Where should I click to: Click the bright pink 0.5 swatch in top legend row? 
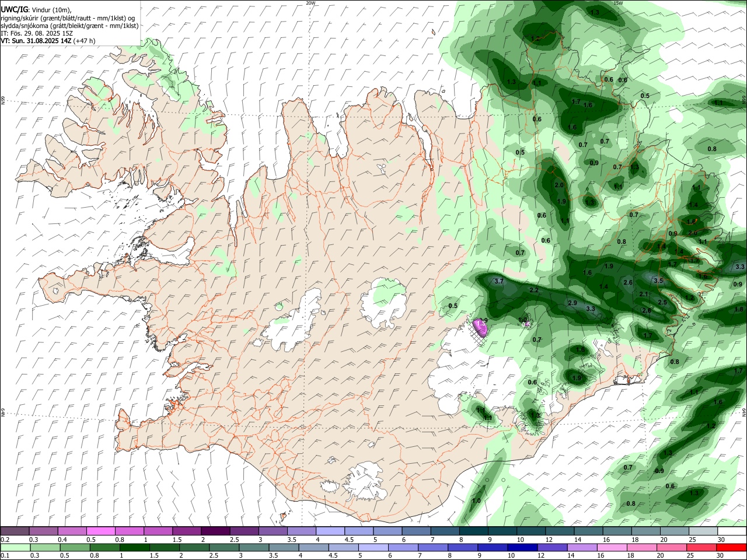[x=101, y=531]
